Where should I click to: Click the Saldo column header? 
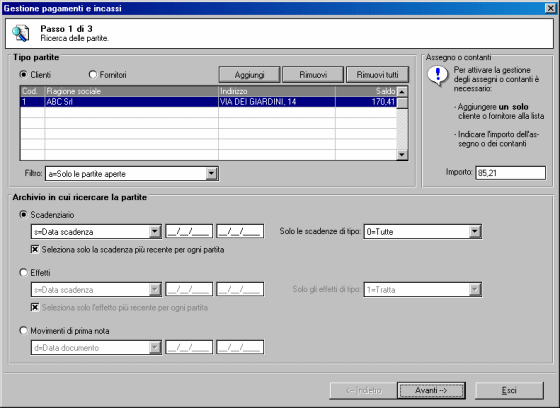366,91
